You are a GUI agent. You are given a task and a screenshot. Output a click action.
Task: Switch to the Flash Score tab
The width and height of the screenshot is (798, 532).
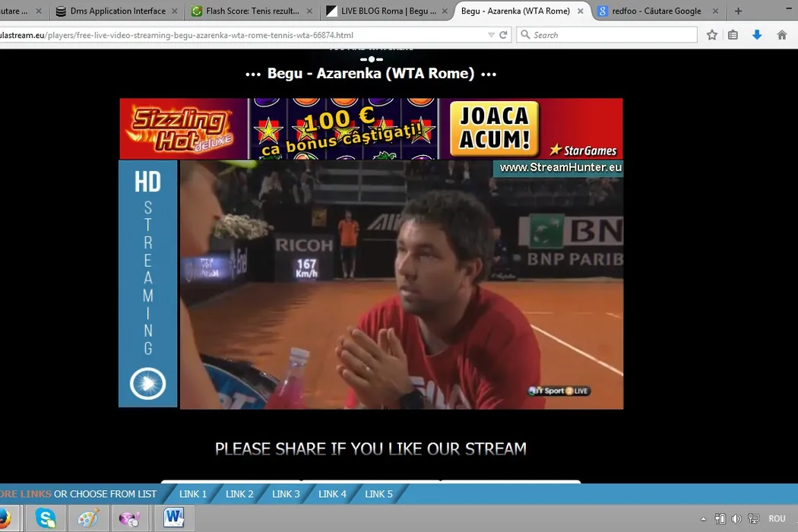tap(251, 11)
